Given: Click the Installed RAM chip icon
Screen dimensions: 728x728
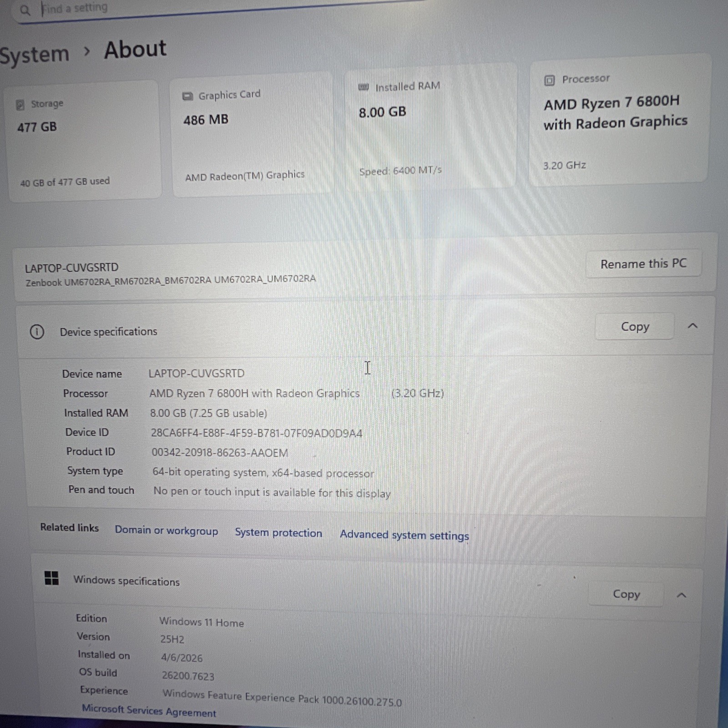Looking at the screenshot, I should pos(364,87).
